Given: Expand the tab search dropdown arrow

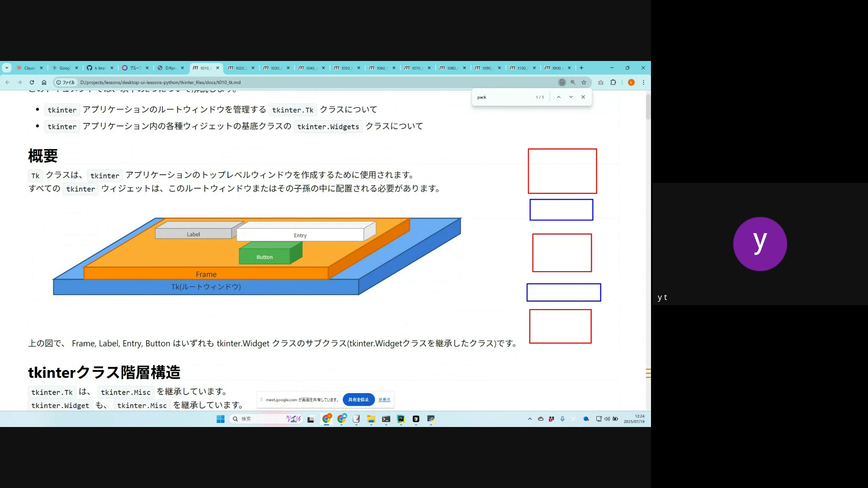Looking at the screenshot, I should [7, 68].
